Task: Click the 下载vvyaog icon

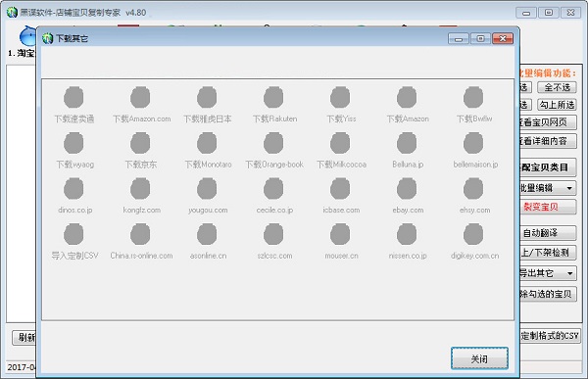Action: [73, 143]
